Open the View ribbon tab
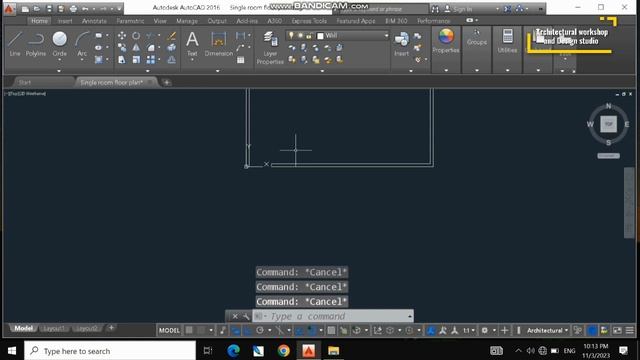Image resolution: width=640 pixels, height=360 pixels. (160, 21)
